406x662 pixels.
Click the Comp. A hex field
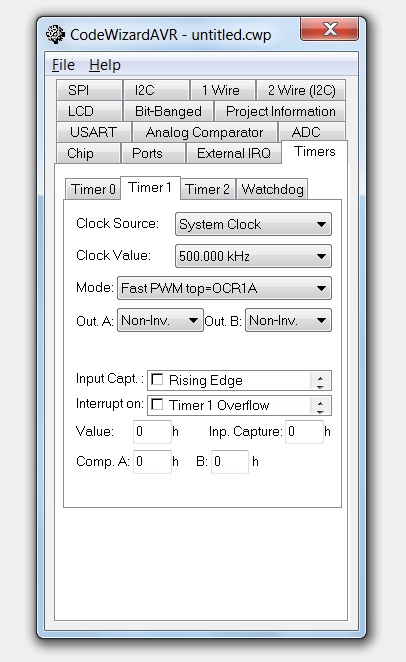pos(152,461)
